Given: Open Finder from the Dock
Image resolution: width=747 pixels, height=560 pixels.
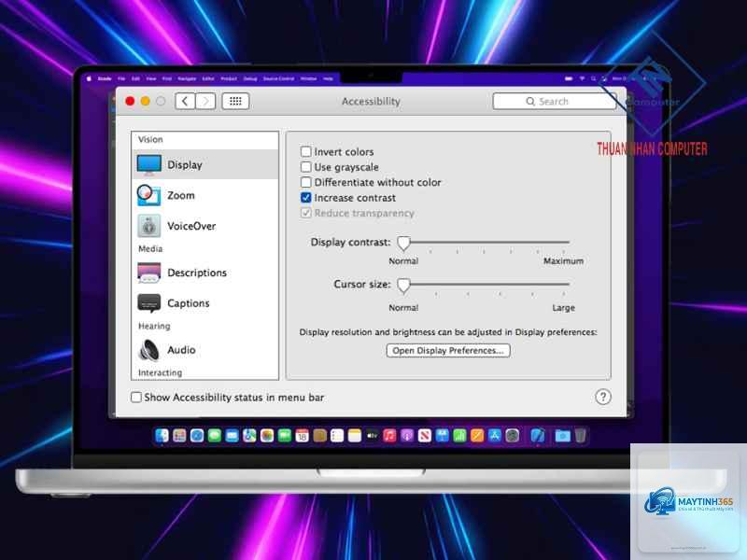Looking at the screenshot, I should coord(162,435).
